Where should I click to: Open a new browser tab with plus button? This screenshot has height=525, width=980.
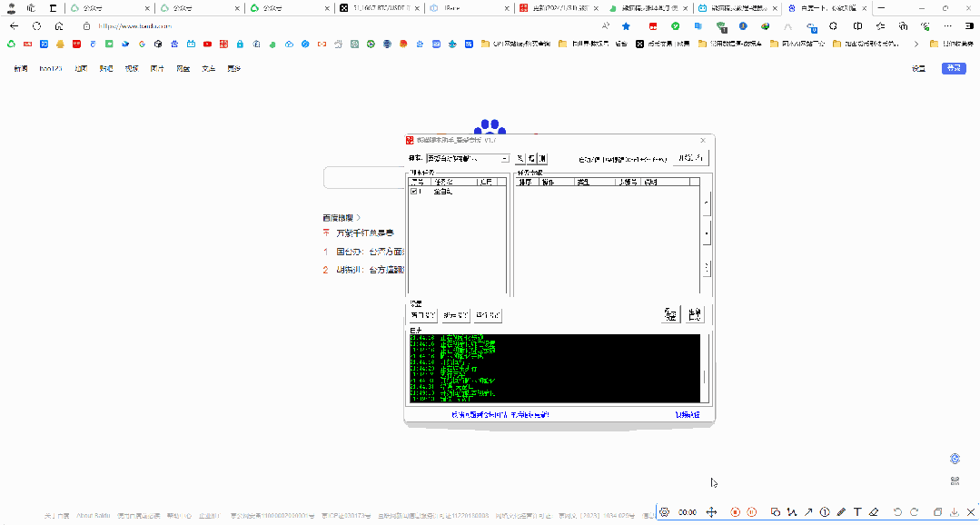click(x=881, y=9)
